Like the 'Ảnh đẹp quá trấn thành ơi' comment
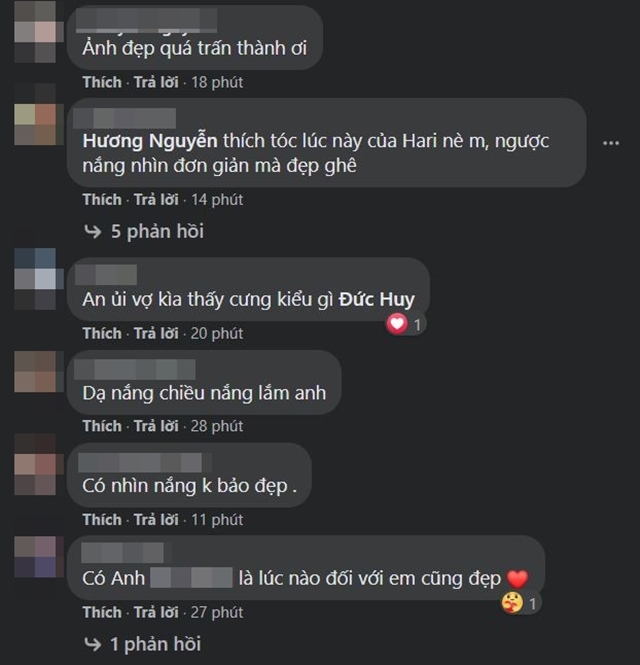The height and width of the screenshot is (665, 640). point(102,82)
